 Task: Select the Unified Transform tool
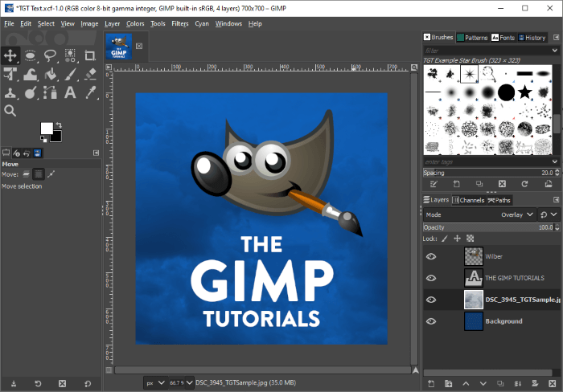[10, 74]
